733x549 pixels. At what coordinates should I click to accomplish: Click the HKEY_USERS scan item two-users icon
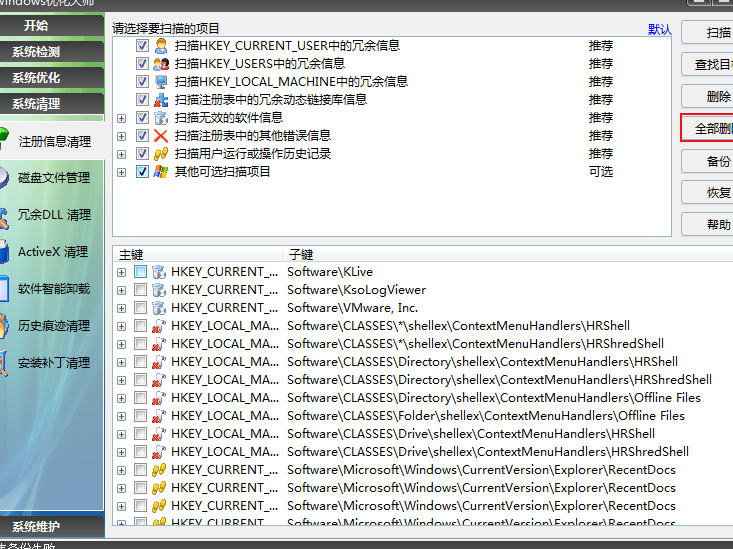click(161, 64)
